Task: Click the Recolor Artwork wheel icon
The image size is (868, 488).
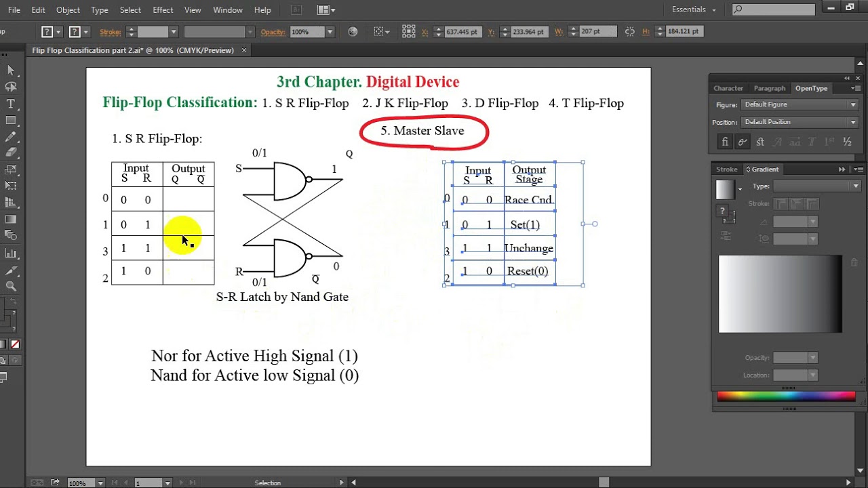Action: click(352, 32)
